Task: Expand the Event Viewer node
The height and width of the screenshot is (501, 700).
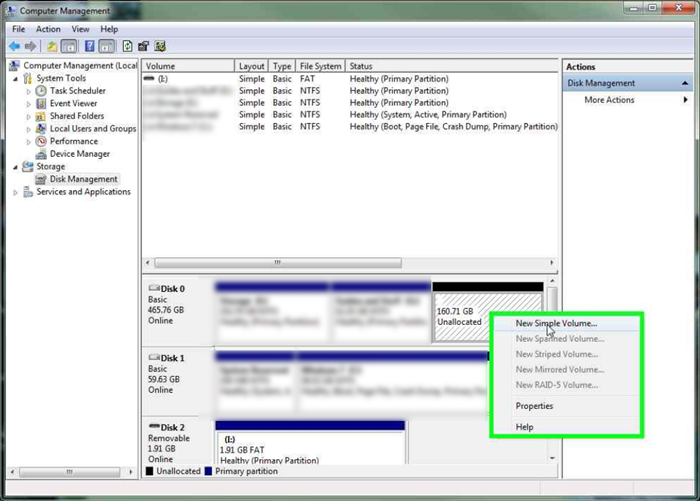Action: point(29,104)
